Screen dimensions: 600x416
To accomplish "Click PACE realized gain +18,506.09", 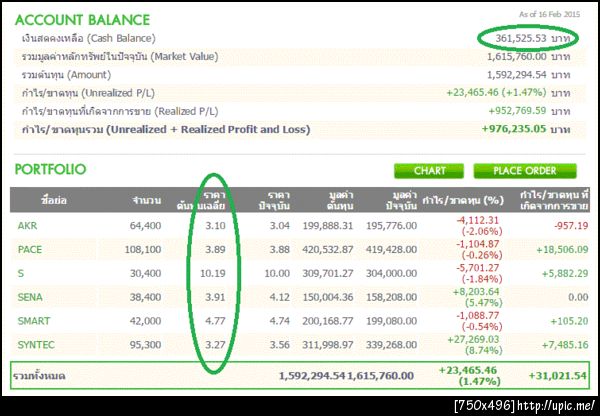I will (x=562, y=250).
